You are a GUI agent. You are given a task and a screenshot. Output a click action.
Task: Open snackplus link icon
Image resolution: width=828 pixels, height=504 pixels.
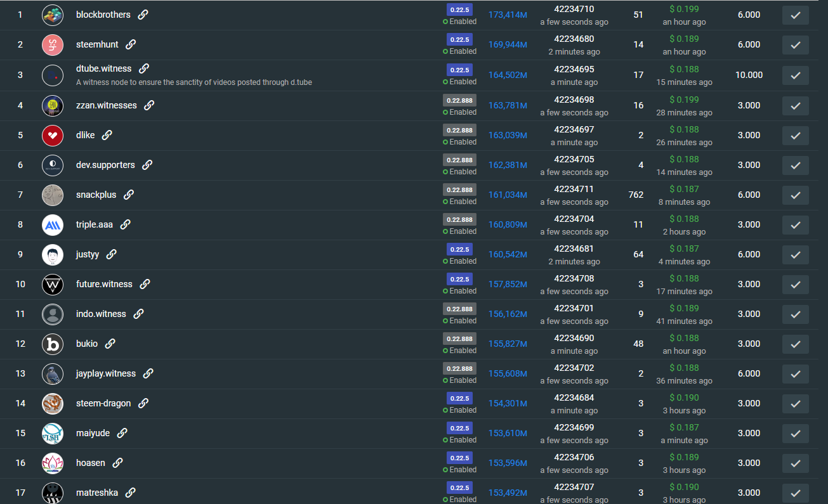(x=129, y=195)
